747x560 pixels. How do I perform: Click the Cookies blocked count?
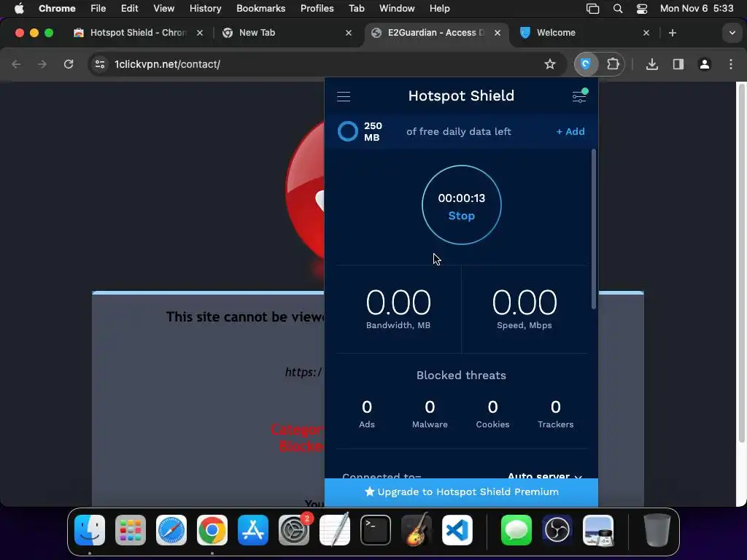pos(492,407)
